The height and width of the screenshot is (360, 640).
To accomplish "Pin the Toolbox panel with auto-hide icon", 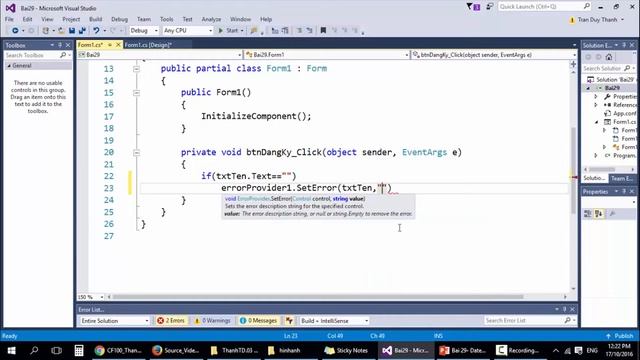I will (x=60, y=45).
